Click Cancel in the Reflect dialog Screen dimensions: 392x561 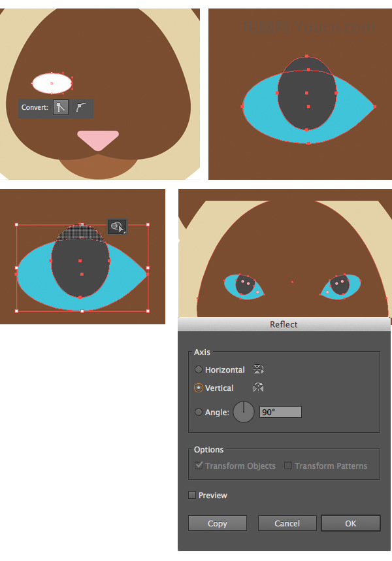[x=287, y=523]
